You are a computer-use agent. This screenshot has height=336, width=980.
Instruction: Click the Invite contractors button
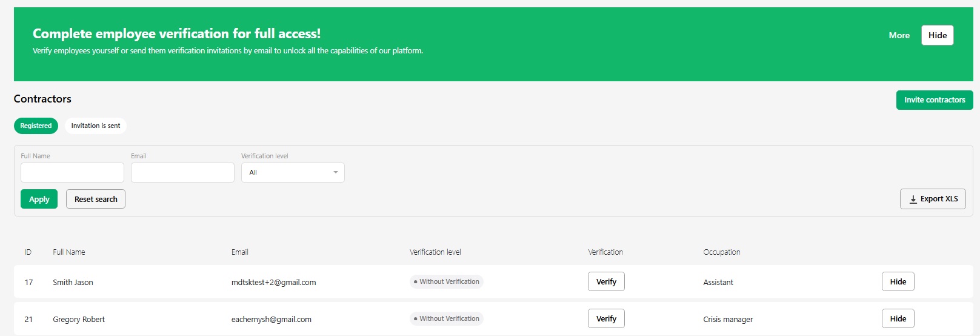(935, 100)
